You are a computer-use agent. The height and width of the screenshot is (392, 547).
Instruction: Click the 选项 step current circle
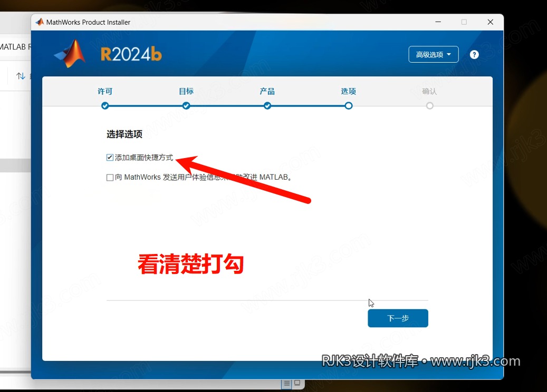[349, 105]
